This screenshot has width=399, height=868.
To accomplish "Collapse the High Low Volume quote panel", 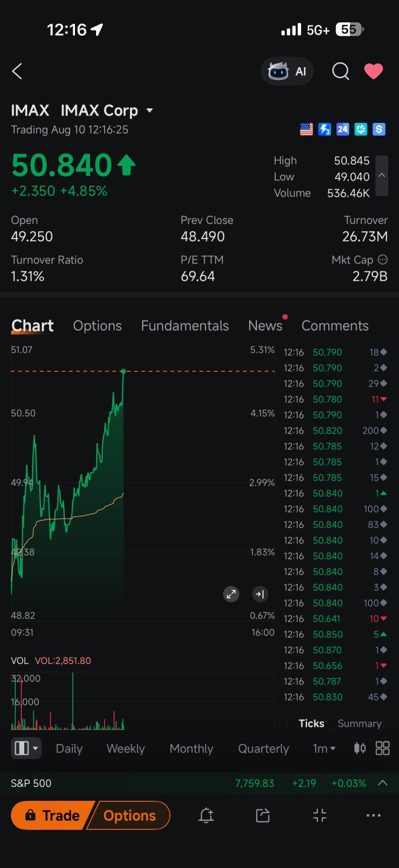I will tap(381, 176).
